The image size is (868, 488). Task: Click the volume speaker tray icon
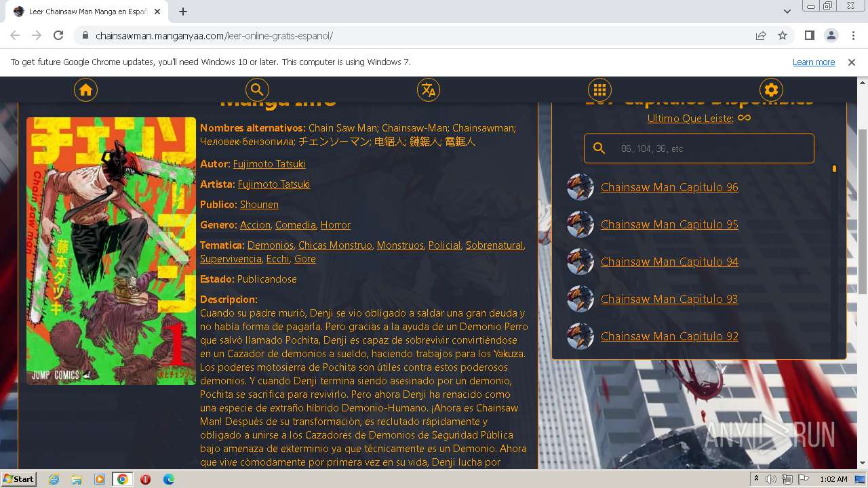click(771, 479)
